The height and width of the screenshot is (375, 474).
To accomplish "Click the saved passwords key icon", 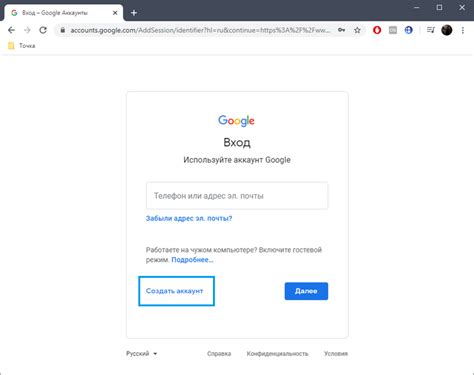I will (341, 30).
